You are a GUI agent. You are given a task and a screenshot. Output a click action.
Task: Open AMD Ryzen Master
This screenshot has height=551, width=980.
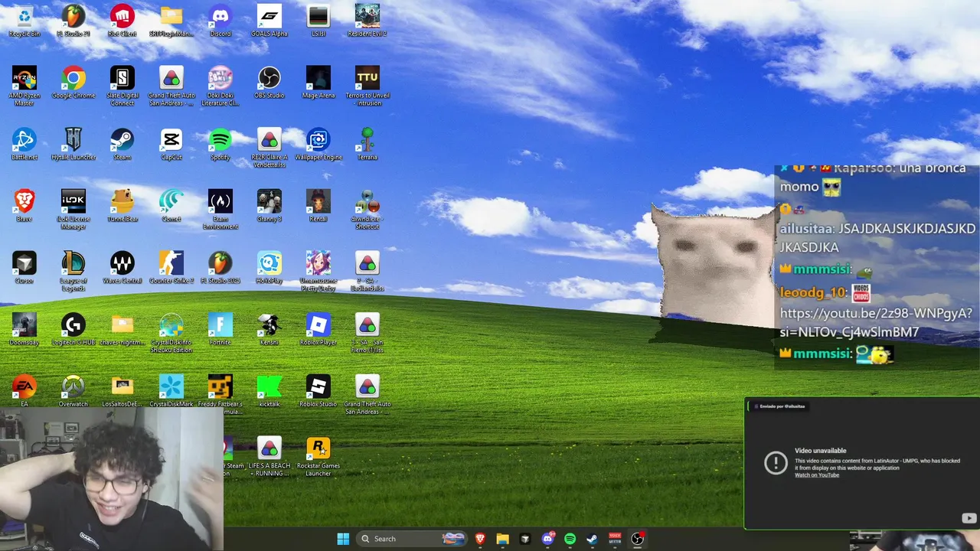(x=24, y=86)
